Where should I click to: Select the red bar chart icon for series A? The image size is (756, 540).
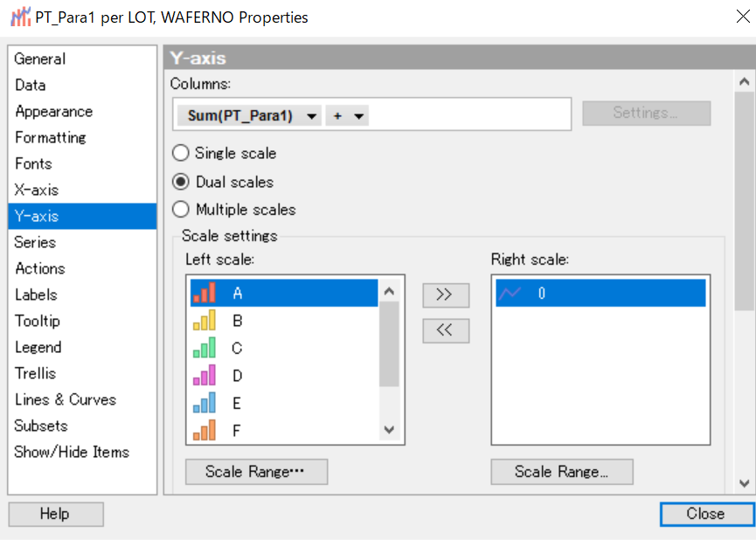coord(204,294)
